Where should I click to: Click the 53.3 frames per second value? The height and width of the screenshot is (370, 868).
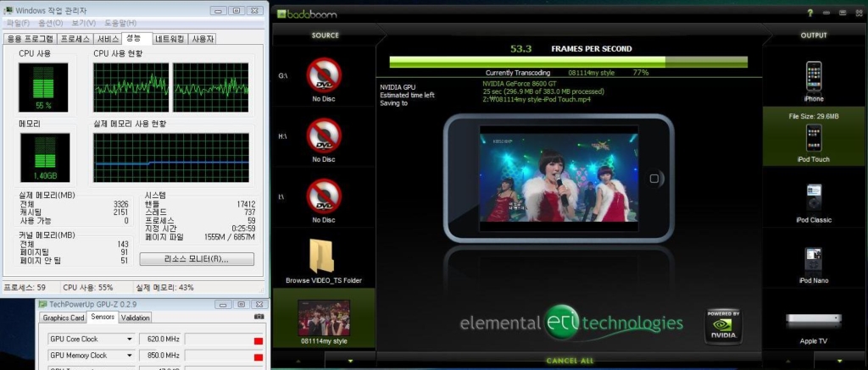tap(521, 48)
